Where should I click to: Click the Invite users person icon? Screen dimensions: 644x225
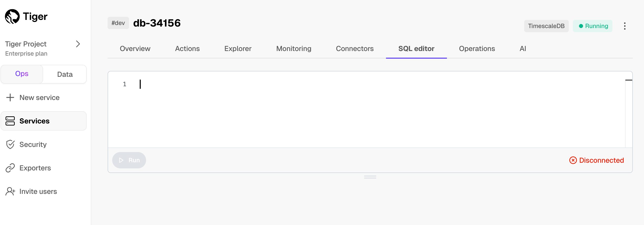pyautogui.click(x=10, y=191)
